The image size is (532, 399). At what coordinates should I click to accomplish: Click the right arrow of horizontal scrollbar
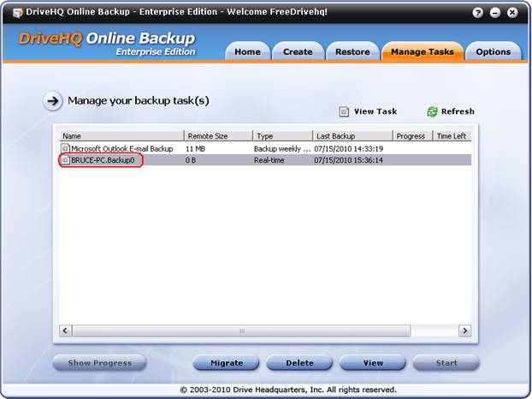coord(464,331)
